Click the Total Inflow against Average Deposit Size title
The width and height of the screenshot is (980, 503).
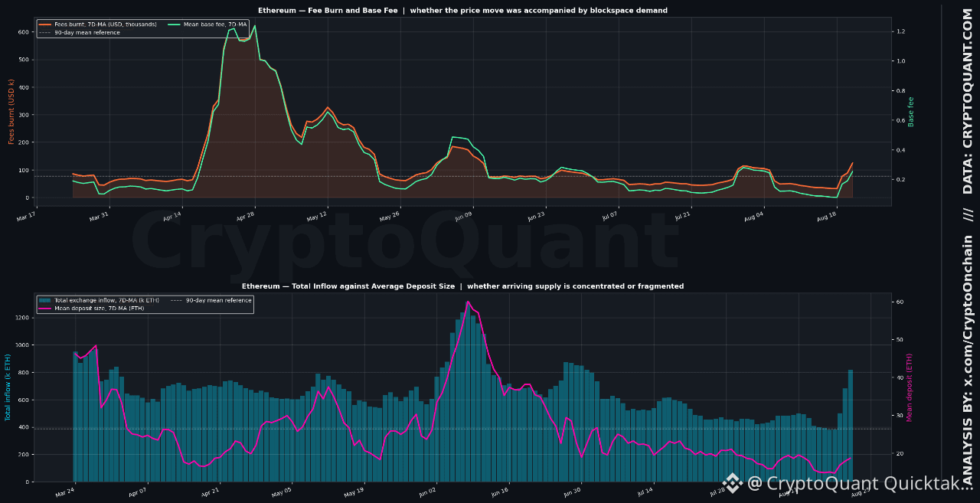(463, 286)
